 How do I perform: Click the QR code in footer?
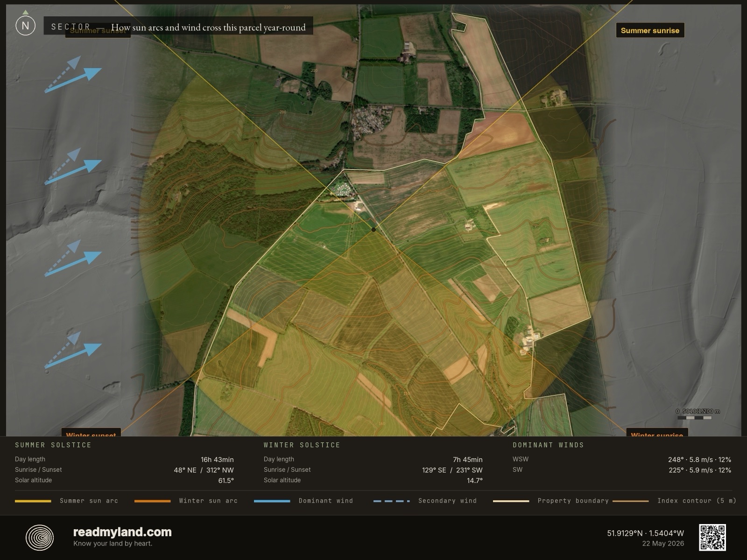point(712,537)
